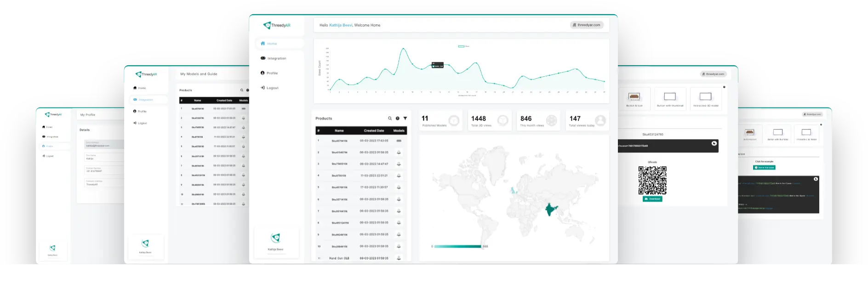The image size is (868, 299).
Task: Select Interactive 3D model in rightmost window
Action: [x=806, y=134]
